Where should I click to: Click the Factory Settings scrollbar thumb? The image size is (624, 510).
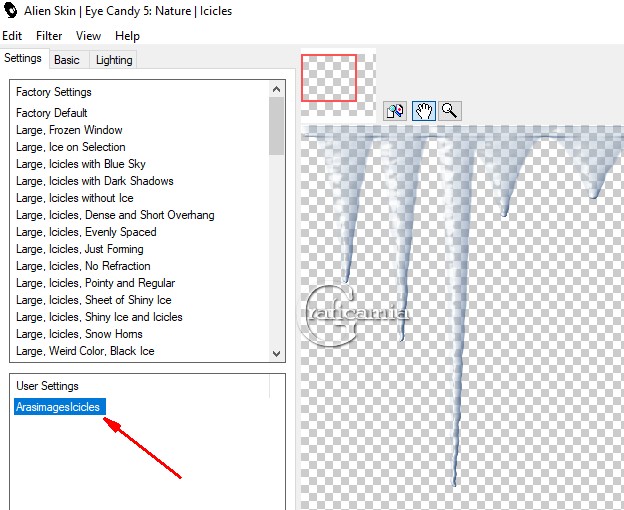point(277,126)
